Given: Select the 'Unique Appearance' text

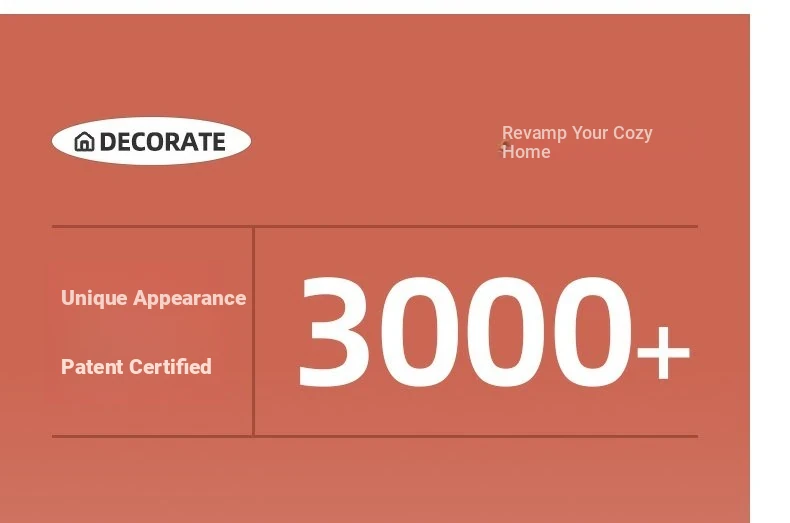Looking at the screenshot, I should pyautogui.click(x=154, y=298).
